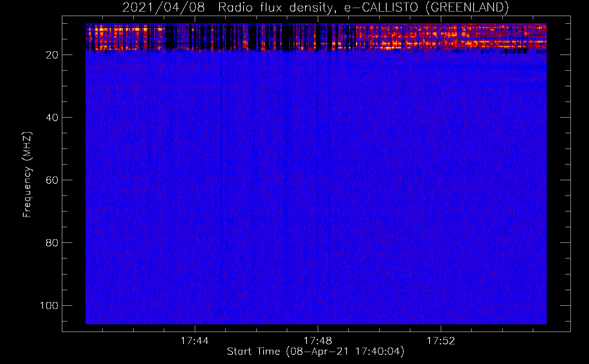This screenshot has width=589, height=364.
Task: Click the bright red-yellow noise band above 20 MHz
Action: click(x=316, y=37)
